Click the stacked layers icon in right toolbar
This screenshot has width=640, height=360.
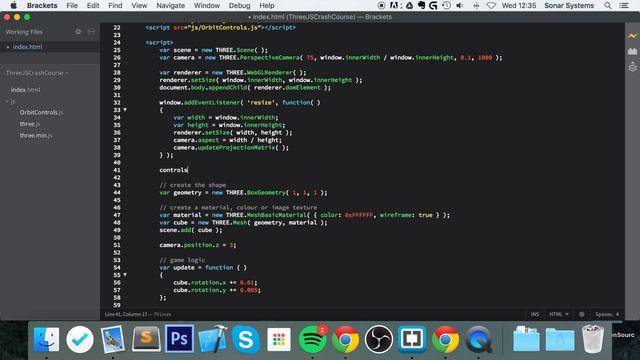(632, 67)
